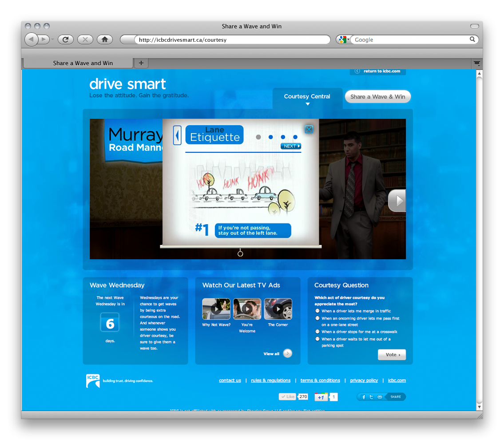The width and height of the screenshot is (504, 440).
Task: Share via the Facebook icon
Action: pyautogui.click(x=364, y=397)
